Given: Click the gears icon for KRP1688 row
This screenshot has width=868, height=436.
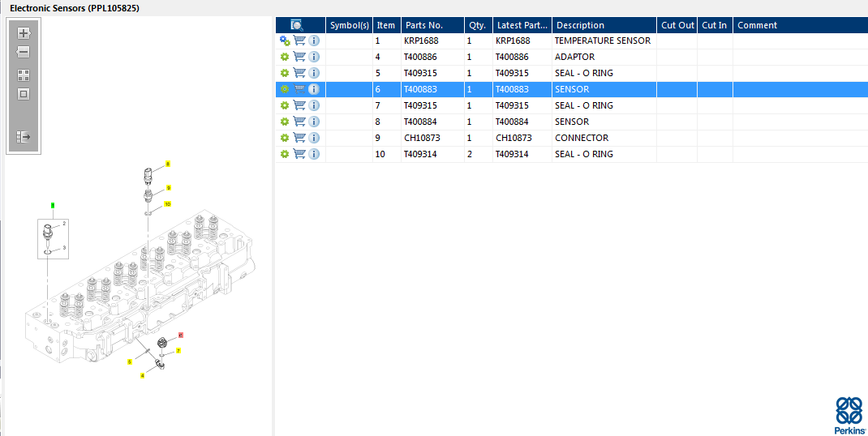Looking at the screenshot, I should point(285,41).
